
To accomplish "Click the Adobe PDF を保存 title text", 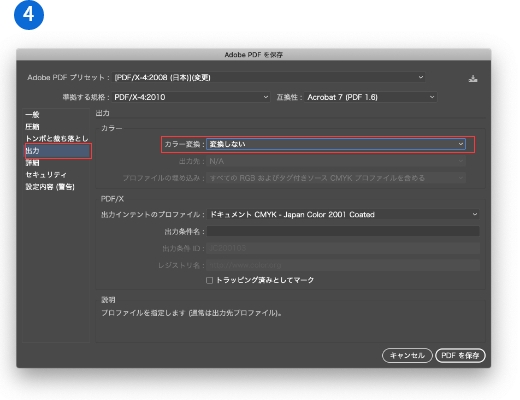I will pos(254,55).
